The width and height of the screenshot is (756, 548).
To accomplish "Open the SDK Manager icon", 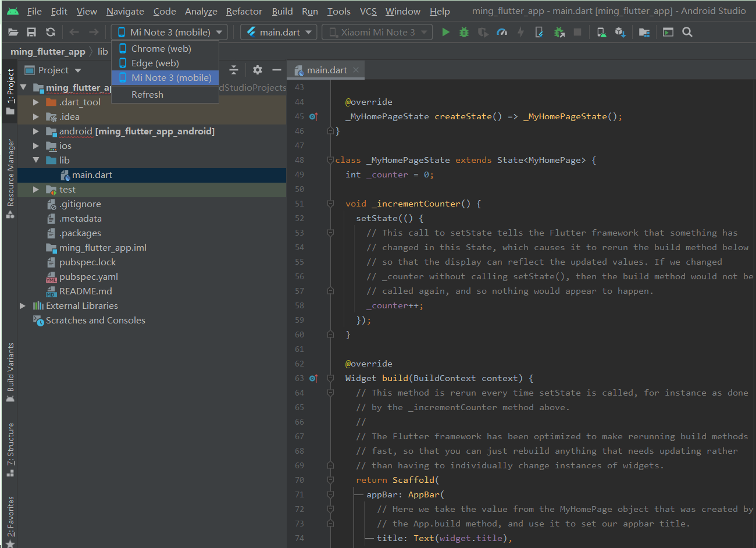I will click(x=621, y=33).
